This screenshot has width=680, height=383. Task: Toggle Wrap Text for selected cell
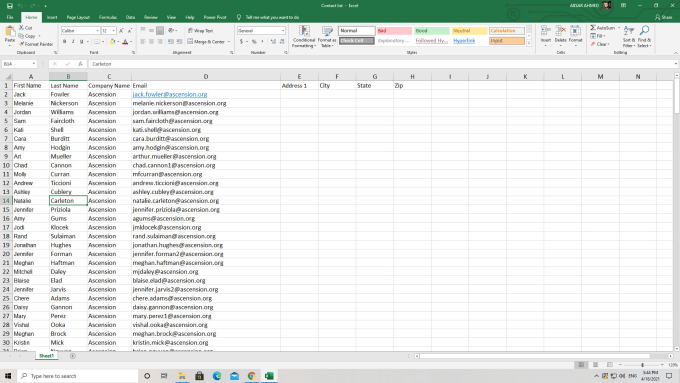(200, 31)
